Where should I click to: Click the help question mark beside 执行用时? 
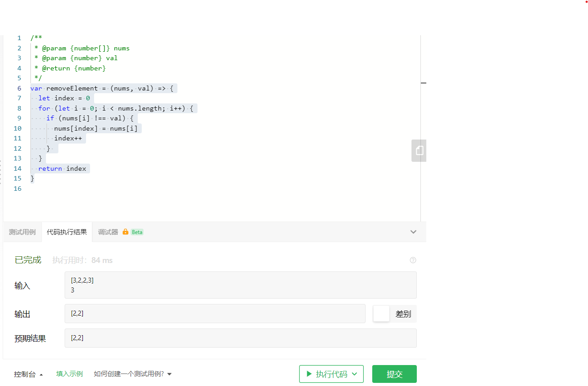tap(413, 260)
